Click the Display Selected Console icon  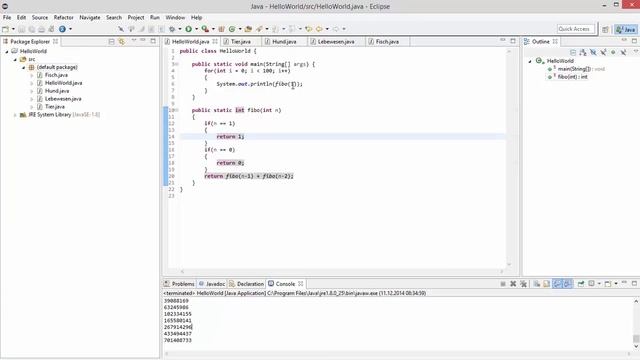[591, 284]
